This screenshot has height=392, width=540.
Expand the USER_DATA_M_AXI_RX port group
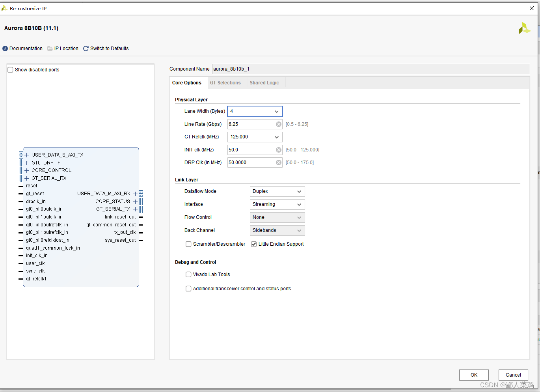[136, 193]
